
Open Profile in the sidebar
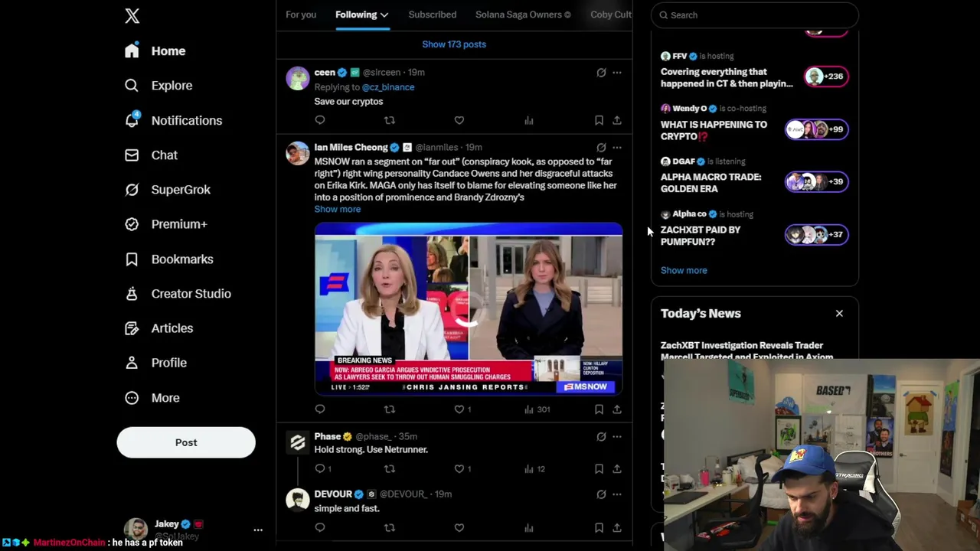coord(155,363)
